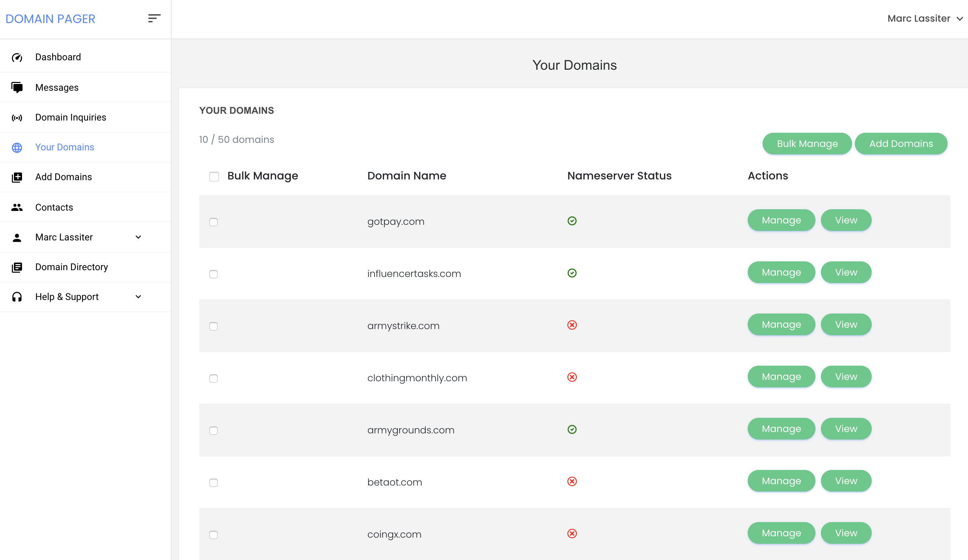The height and width of the screenshot is (560, 968).
Task: Click the Contacts people icon
Action: pos(17,207)
